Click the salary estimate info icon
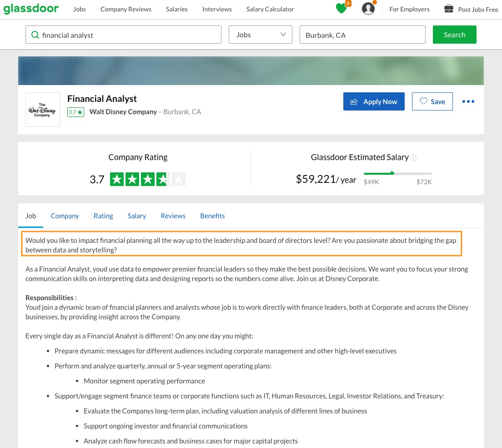Screen dimensions: 502x448 click(x=413, y=158)
